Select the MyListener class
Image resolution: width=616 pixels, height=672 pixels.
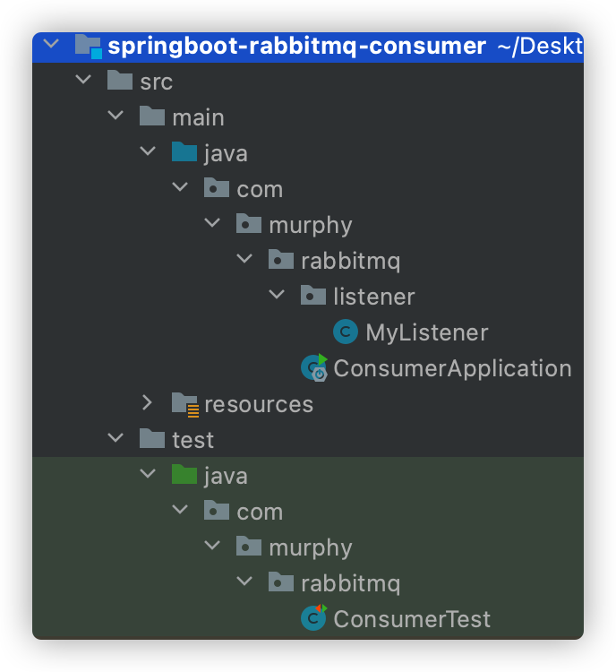tap(427, 332)
